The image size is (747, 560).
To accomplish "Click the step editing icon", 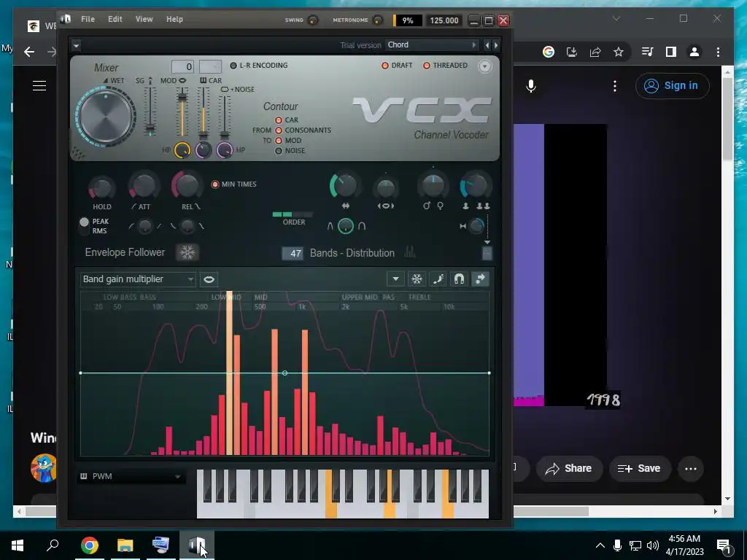I will [x=438, y=279].
